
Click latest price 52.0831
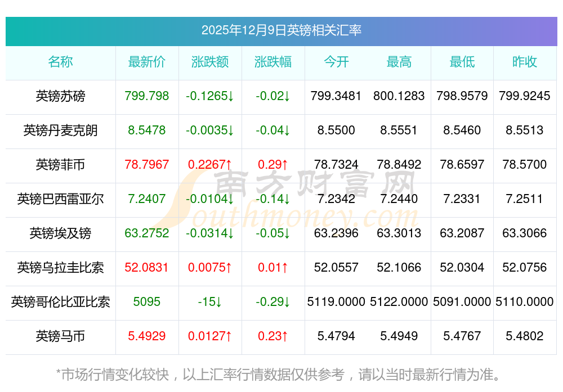pos(147,268)
